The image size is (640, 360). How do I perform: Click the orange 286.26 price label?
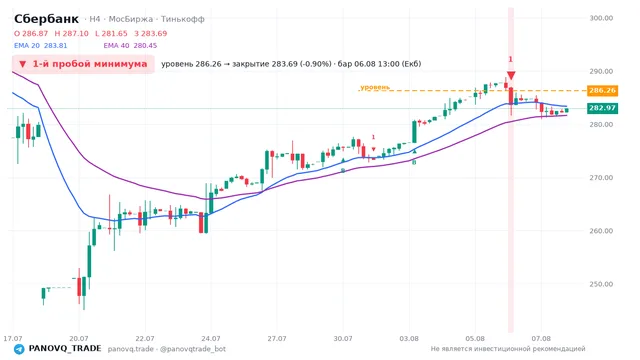tap(602, 90)
